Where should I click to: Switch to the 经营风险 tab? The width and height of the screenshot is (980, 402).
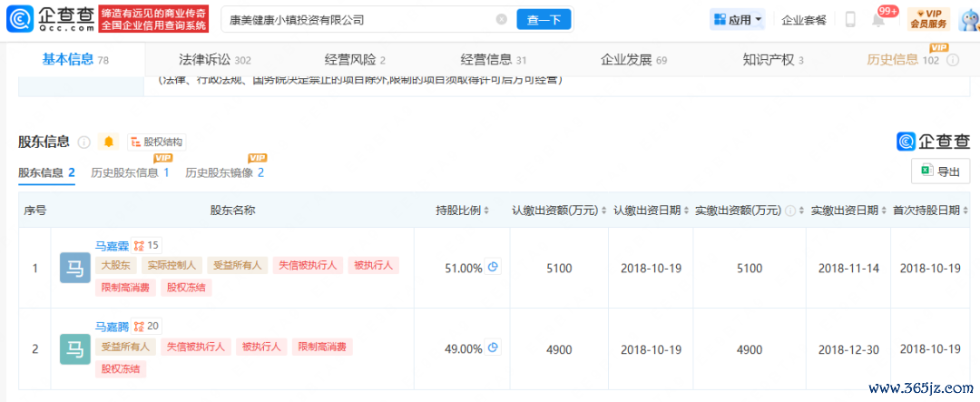(x=355, y=60)
